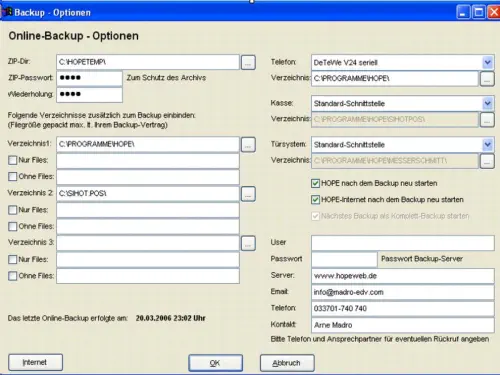Click the Kontakt field Arne Madro
This screenshot has height=375, width=500.
(x=403, y=325)
